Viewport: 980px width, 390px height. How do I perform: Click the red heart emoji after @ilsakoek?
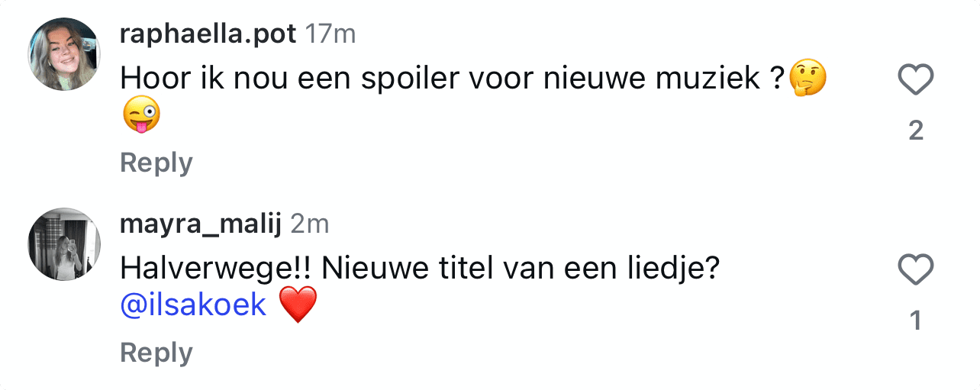298,305
